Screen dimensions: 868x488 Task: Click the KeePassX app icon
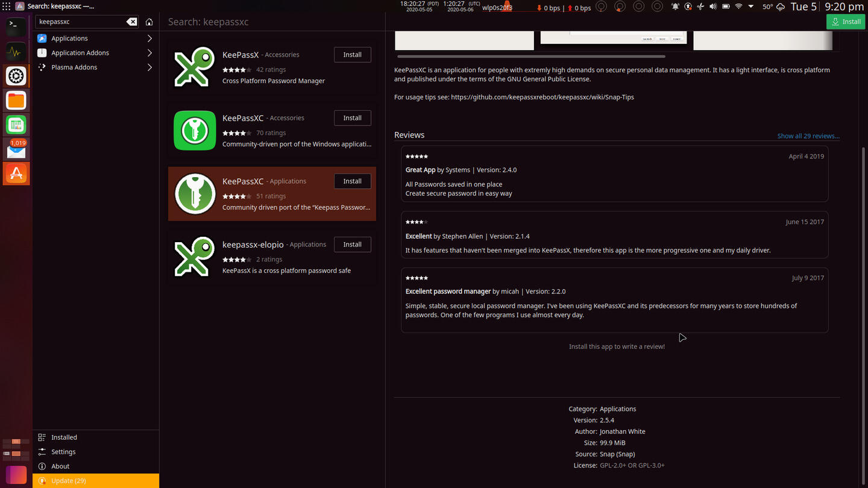195,67
